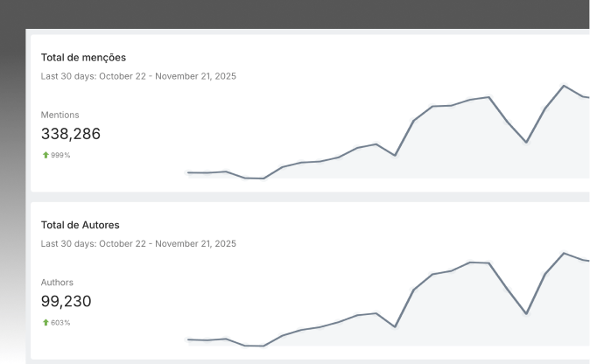This screenshot has width=590, height=364.
Task: Click the deep dip between Authors chart peaks
Action: pyautogui.click(x=526, y=313)
